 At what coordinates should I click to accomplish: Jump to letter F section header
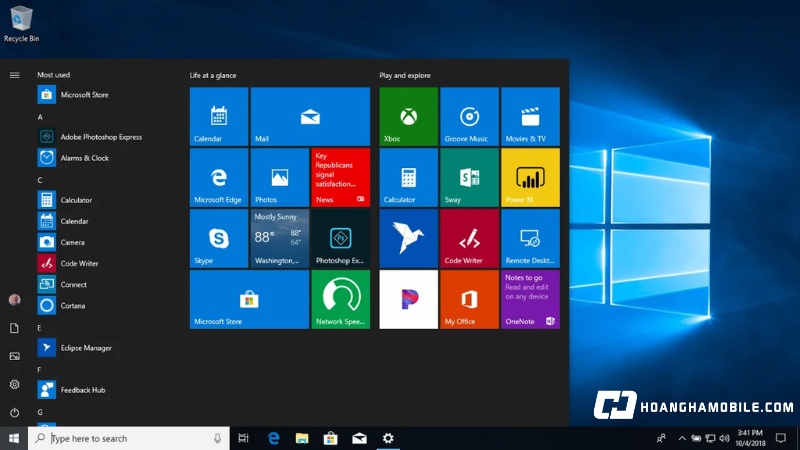(39, 370)
